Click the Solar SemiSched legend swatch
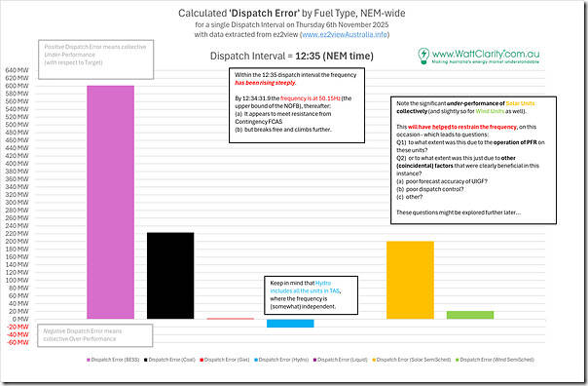The width and height of the screenshot is (588, 386). (374, 360)
